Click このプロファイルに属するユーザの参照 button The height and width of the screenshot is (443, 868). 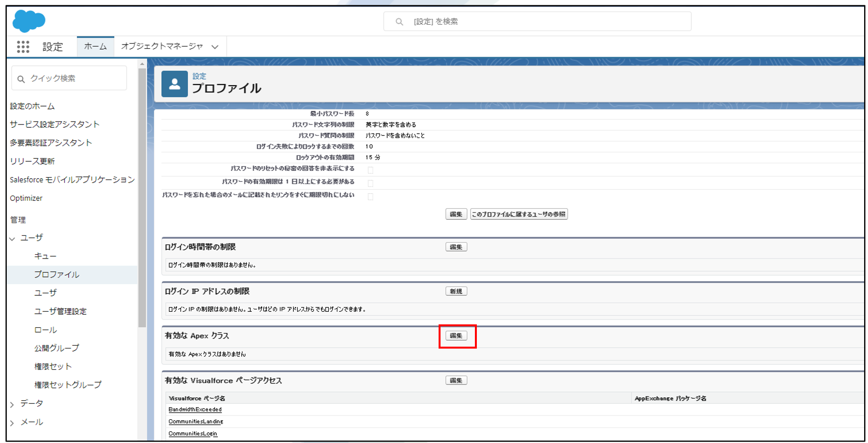click(518, 214)
